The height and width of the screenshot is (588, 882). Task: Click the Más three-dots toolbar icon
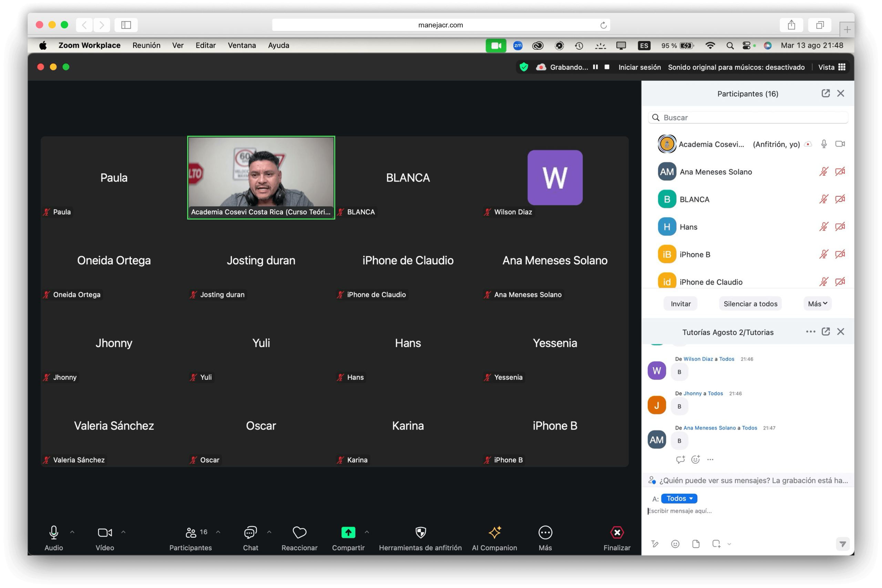tap(545, 532)
